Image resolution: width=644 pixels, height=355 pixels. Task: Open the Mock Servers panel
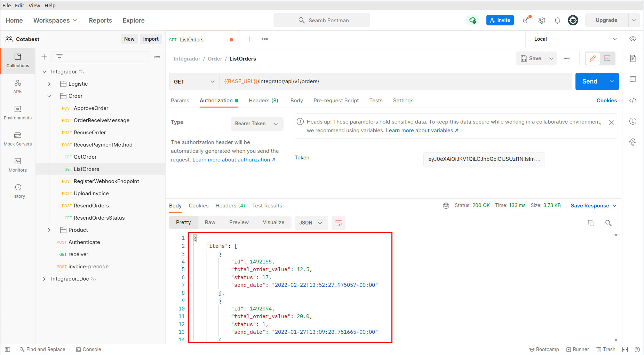tap(18, 139)
